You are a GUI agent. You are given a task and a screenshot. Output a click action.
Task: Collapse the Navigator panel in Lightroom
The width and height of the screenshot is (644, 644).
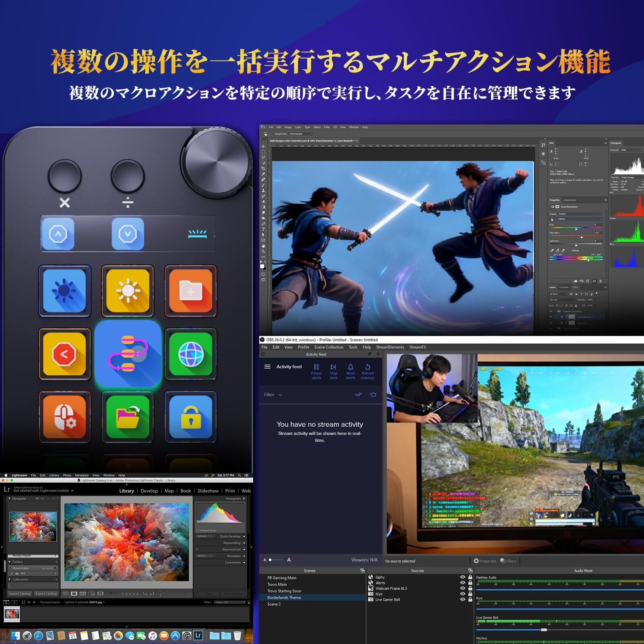(x=10, y=499)
